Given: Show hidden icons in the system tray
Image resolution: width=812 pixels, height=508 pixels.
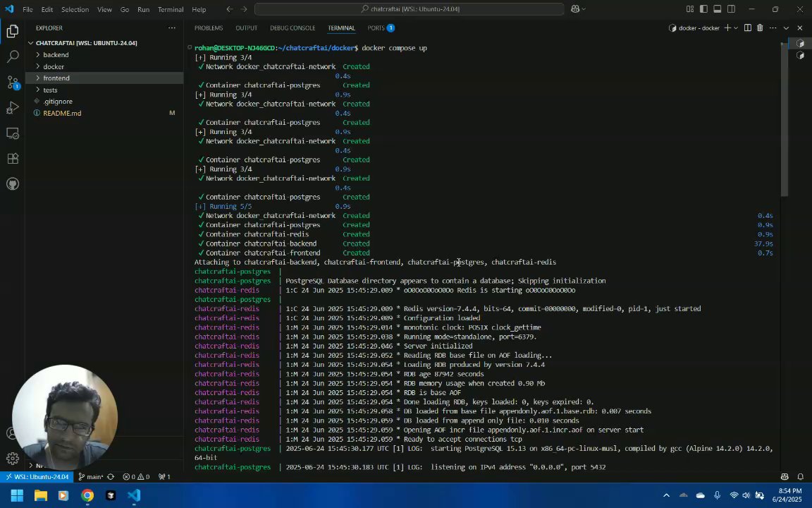Looking at the screenshot, I should point(666,495).
